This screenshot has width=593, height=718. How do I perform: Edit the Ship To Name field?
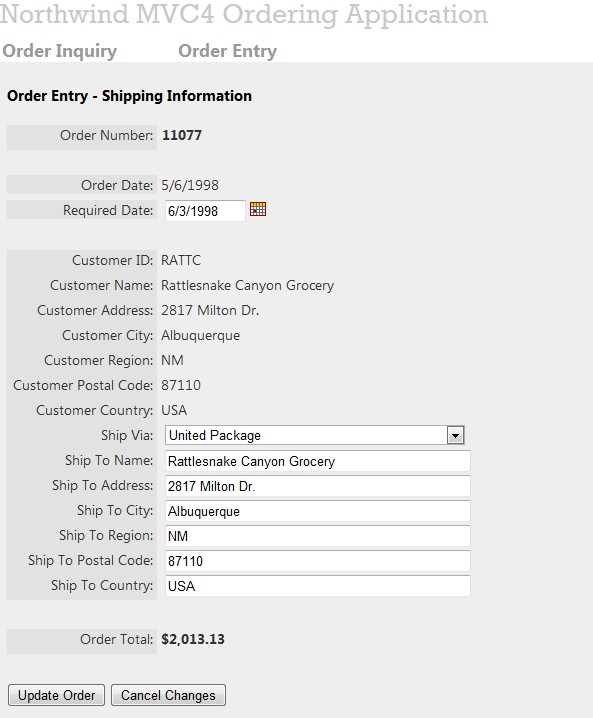point(317,461)
